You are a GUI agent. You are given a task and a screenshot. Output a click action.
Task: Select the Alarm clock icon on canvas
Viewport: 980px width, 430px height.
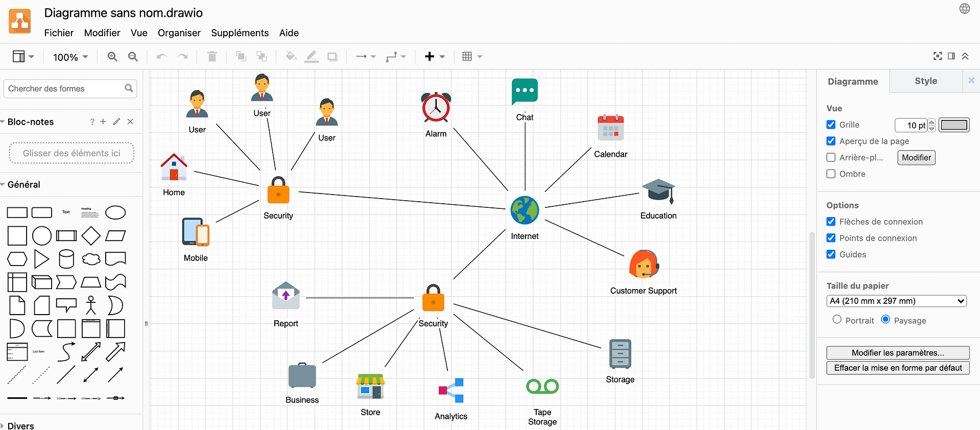436,107
